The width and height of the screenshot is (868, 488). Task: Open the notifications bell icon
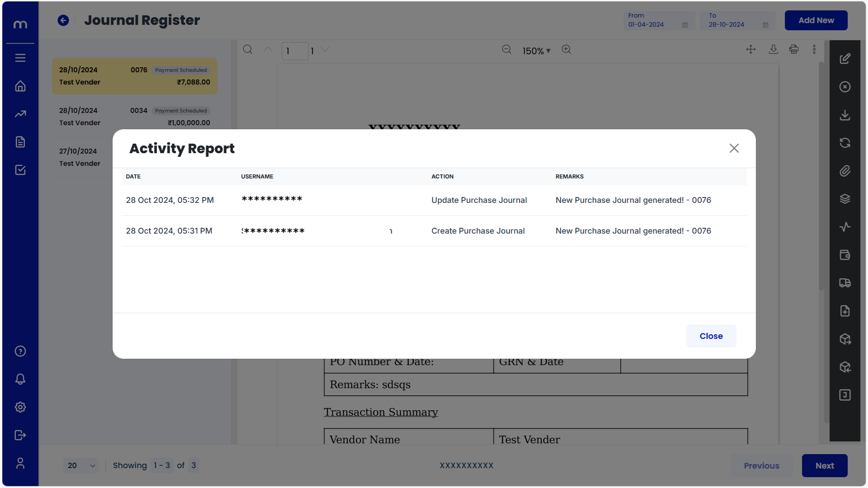[20, 379]
